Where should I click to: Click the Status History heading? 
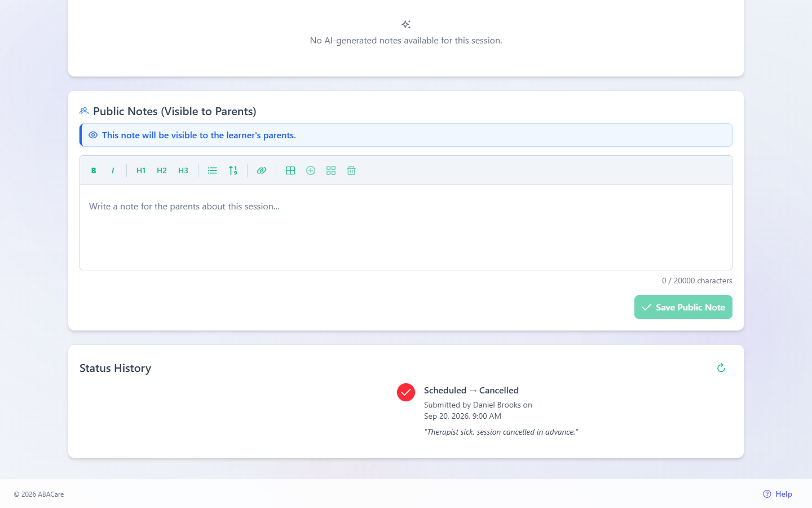116,368
